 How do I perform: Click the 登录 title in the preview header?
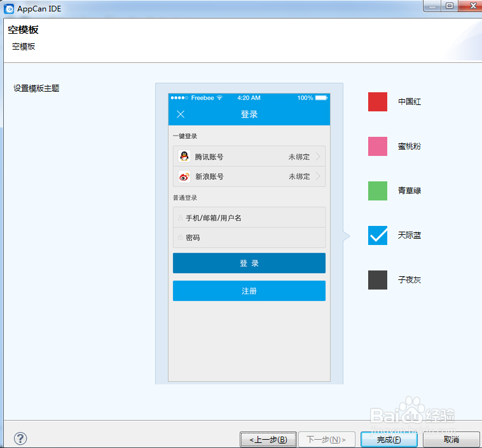[x=249, y=115]
